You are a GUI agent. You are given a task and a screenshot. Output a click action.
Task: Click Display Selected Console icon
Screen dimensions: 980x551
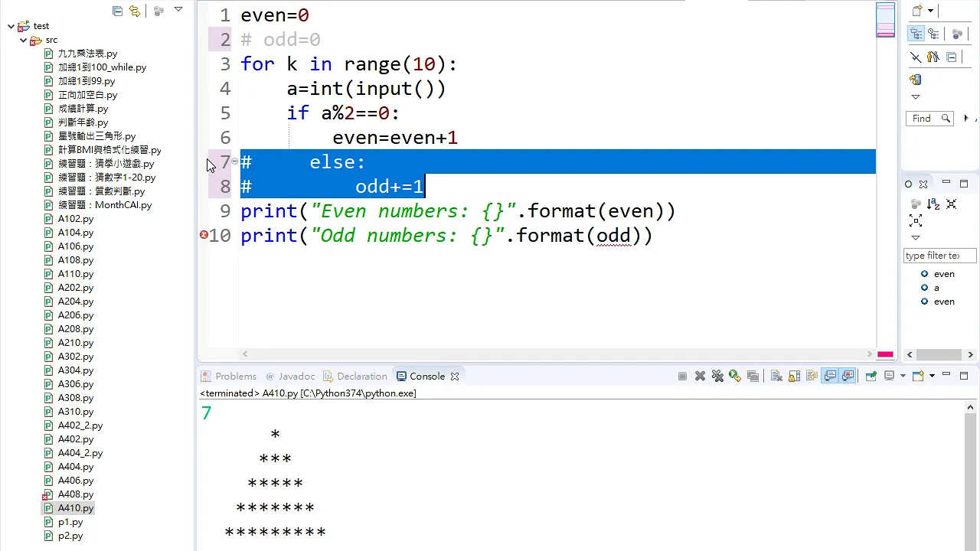[x=890, y=376]
